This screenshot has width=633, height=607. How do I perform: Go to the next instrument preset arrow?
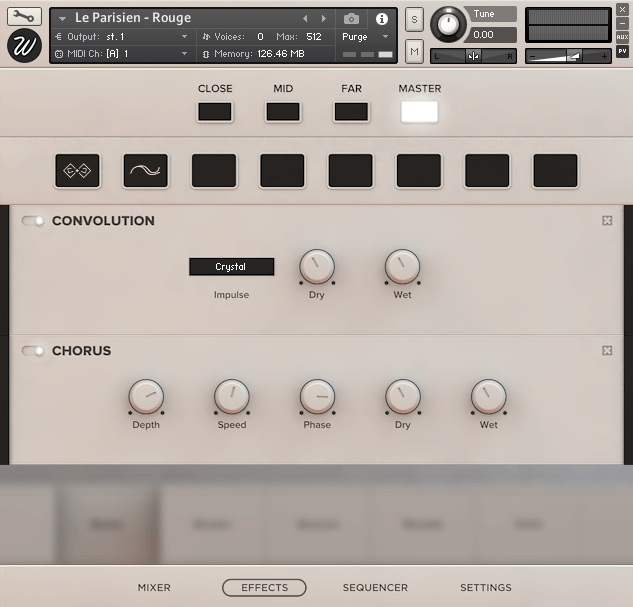[x=323, y=19]
